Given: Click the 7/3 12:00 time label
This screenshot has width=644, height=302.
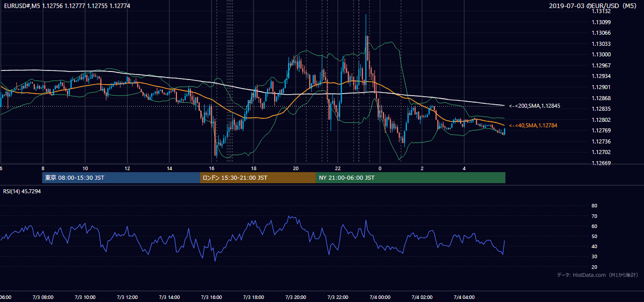Looking at the screenshot, I should (x=127, y=297).
